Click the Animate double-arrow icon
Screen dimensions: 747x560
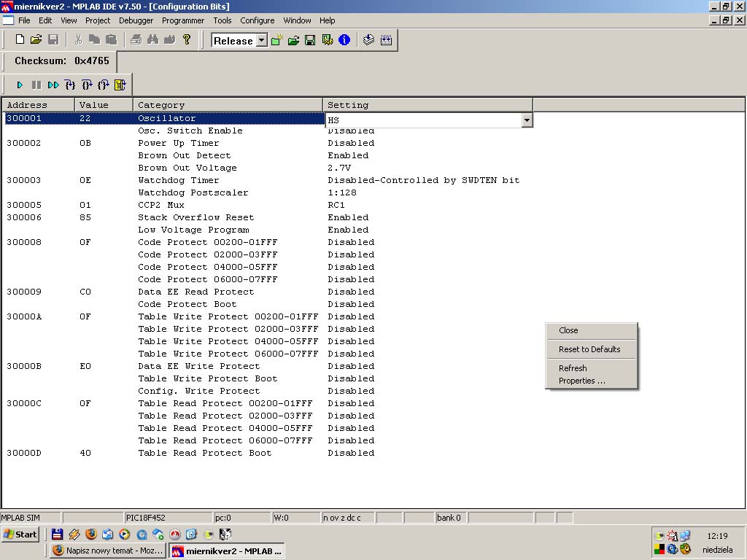[53, 85]
